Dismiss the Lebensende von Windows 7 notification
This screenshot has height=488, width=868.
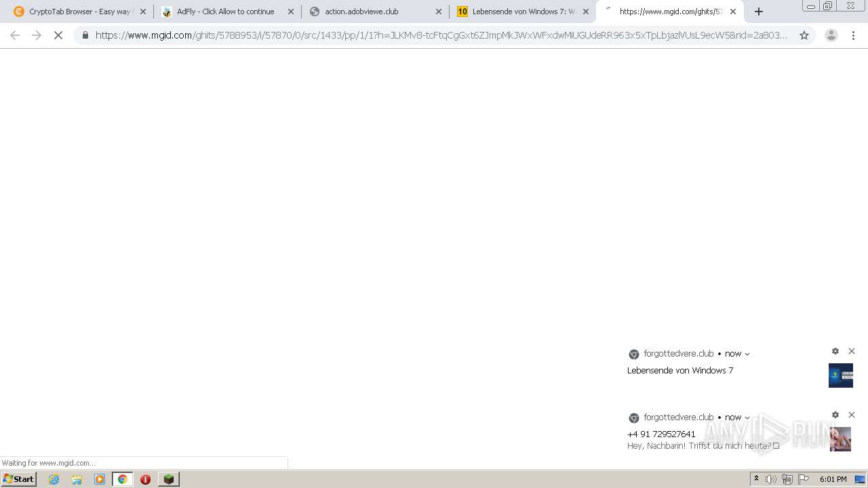[x=852, y=351]
